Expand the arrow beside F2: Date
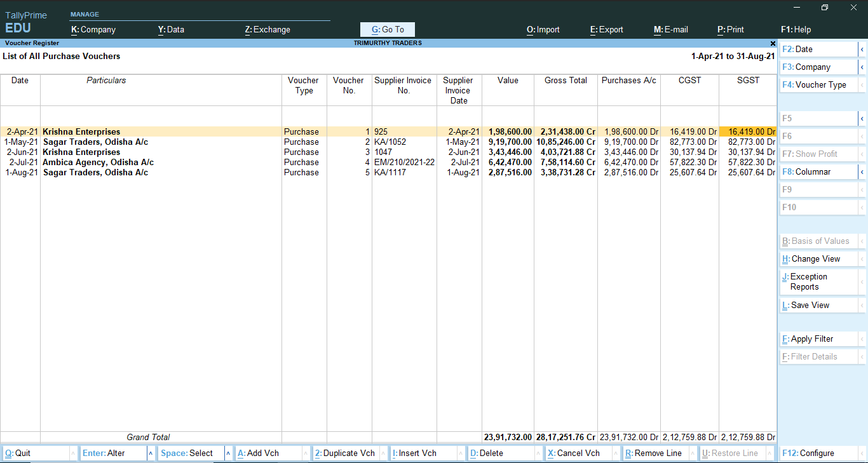Viewport: 868px width, 463px height. tap(862, 49)
